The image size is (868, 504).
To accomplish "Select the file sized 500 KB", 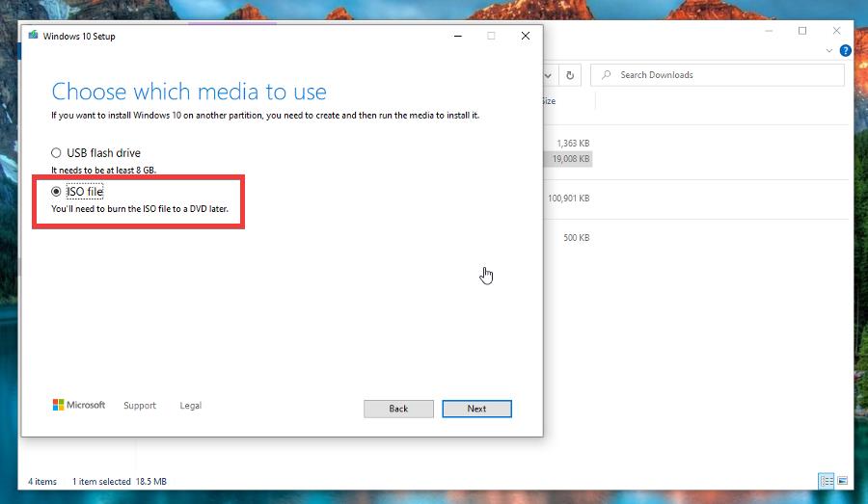I will 577,237.
